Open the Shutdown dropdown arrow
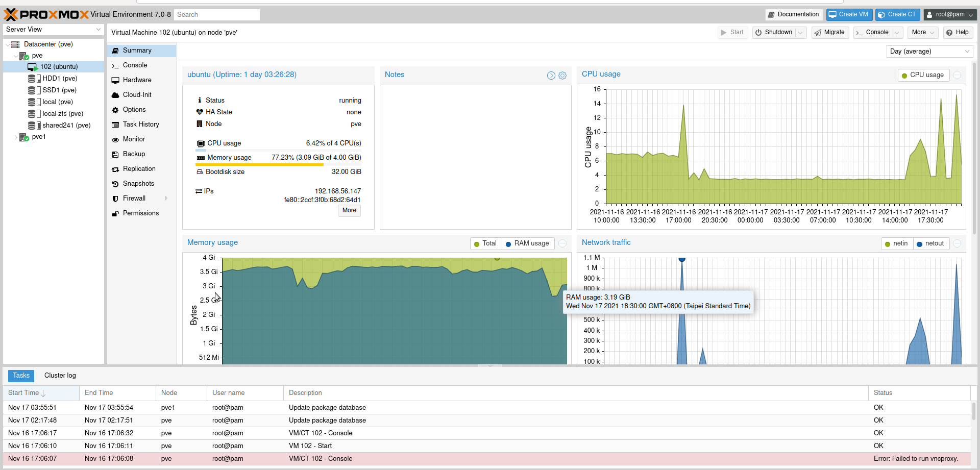The image size is (980, 470). point(800,33)
